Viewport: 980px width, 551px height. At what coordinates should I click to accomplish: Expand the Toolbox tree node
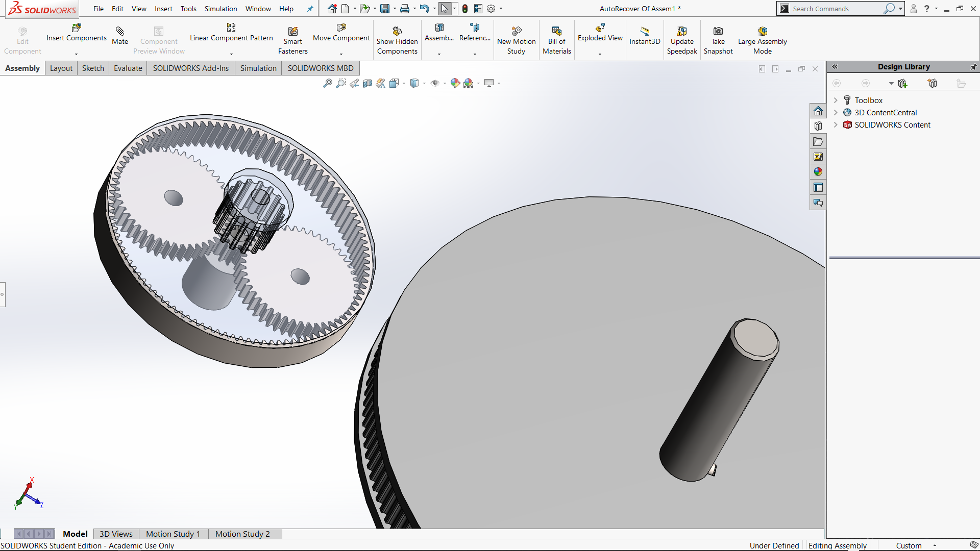[x=836, y=101]
